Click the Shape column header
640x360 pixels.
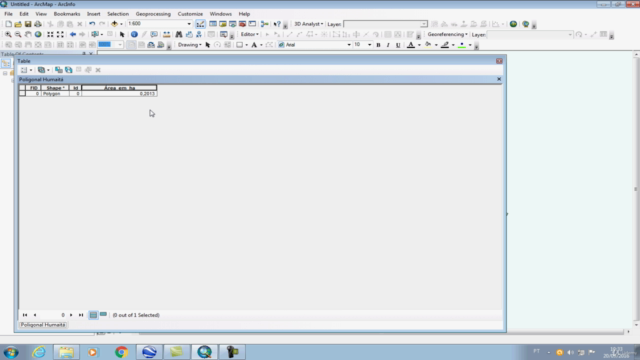(55, 88)
